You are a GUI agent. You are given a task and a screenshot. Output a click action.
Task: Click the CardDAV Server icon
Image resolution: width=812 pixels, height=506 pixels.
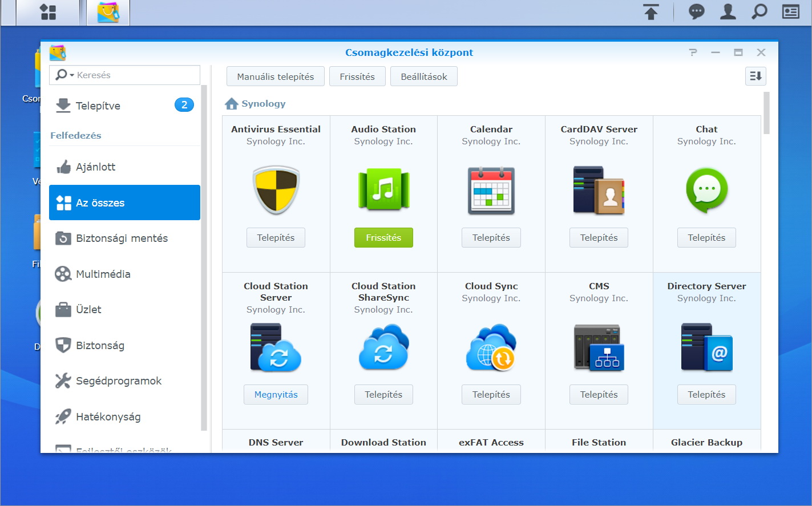599,190
